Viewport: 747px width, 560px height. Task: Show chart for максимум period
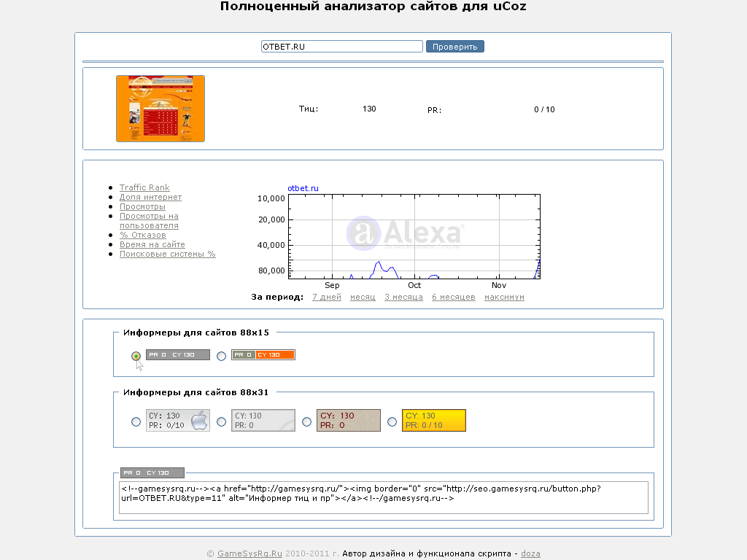pos(504,297)
